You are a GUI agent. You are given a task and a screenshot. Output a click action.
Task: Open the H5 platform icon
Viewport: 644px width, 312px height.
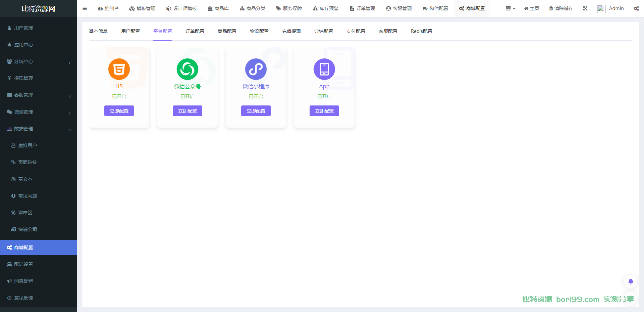coord(119,69)
